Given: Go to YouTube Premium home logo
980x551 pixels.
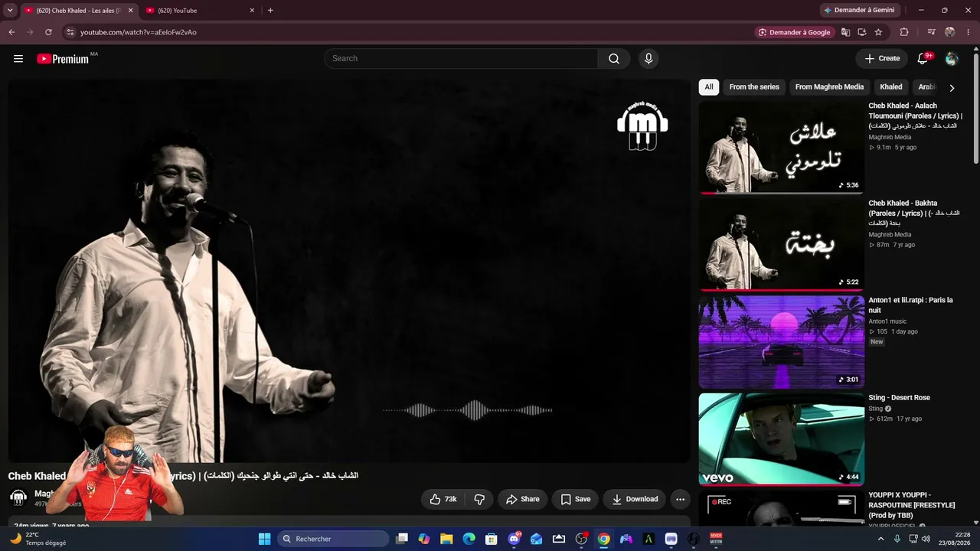Looking at the screenshot, I should (x=63, y=59).
